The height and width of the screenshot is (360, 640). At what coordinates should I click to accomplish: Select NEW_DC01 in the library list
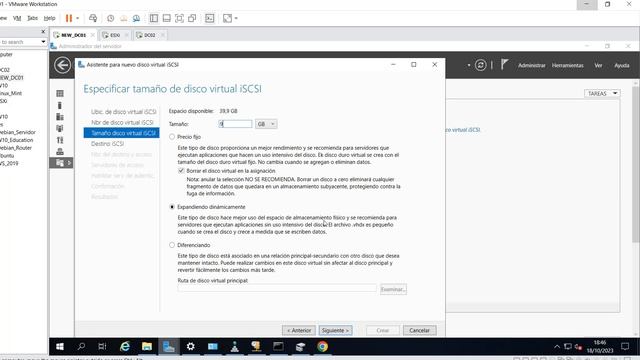[x=12, y=78]
